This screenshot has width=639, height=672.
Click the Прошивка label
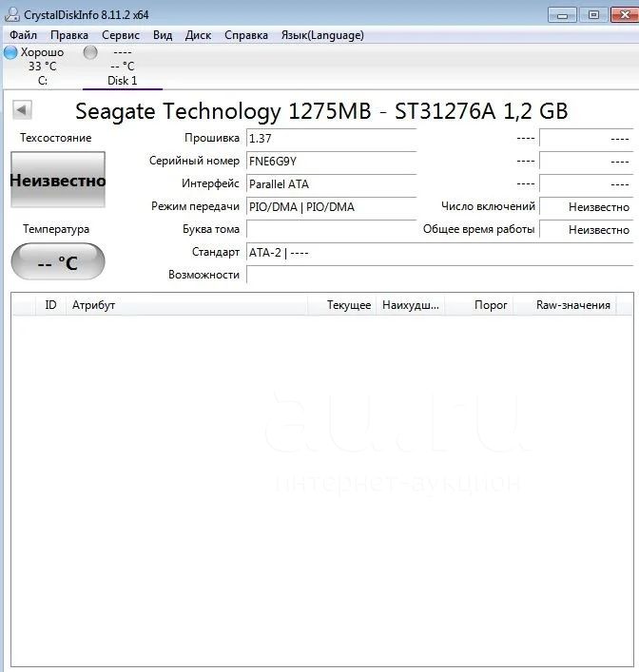212,138
